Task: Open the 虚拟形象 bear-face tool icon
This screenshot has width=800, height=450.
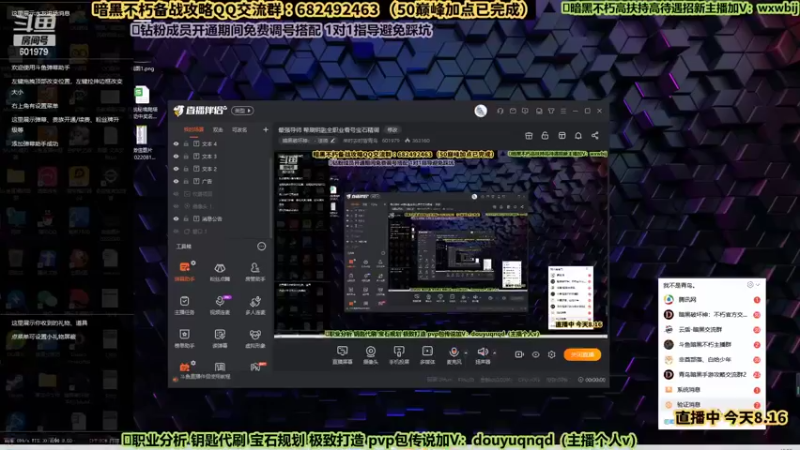Action: pyautogui.click(x=255, y=338)
